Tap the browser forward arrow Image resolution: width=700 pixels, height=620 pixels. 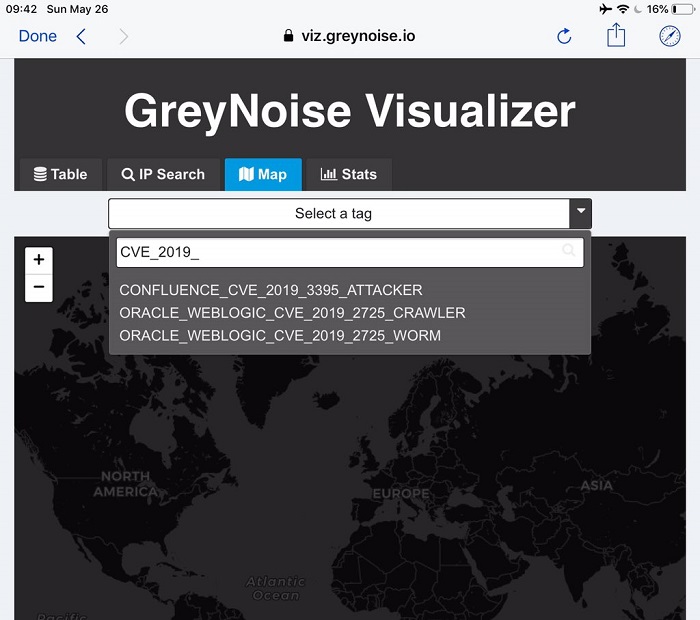click(124, 37)
